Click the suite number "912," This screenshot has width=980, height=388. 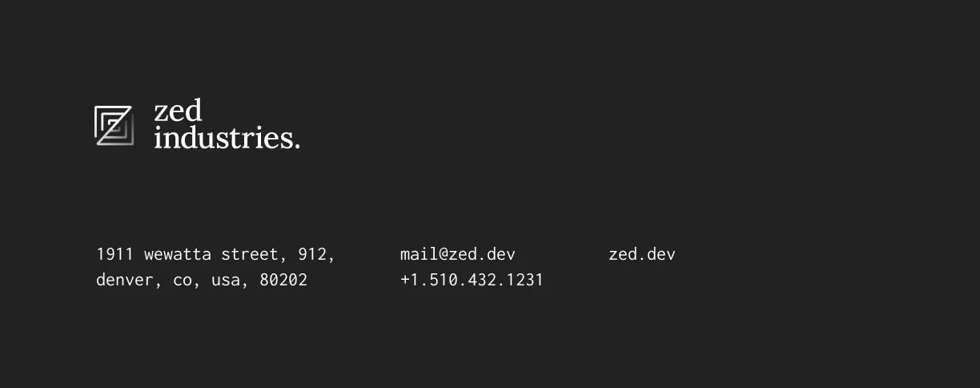[317, 255]
